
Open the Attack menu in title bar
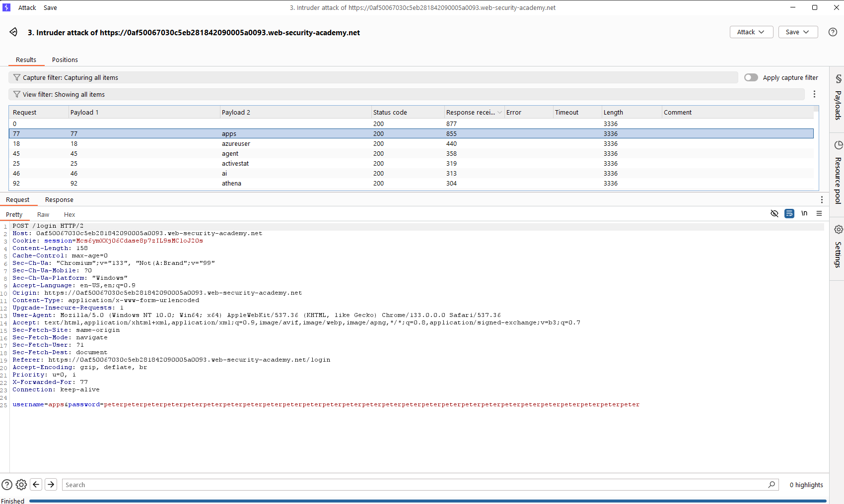[27, 7]
